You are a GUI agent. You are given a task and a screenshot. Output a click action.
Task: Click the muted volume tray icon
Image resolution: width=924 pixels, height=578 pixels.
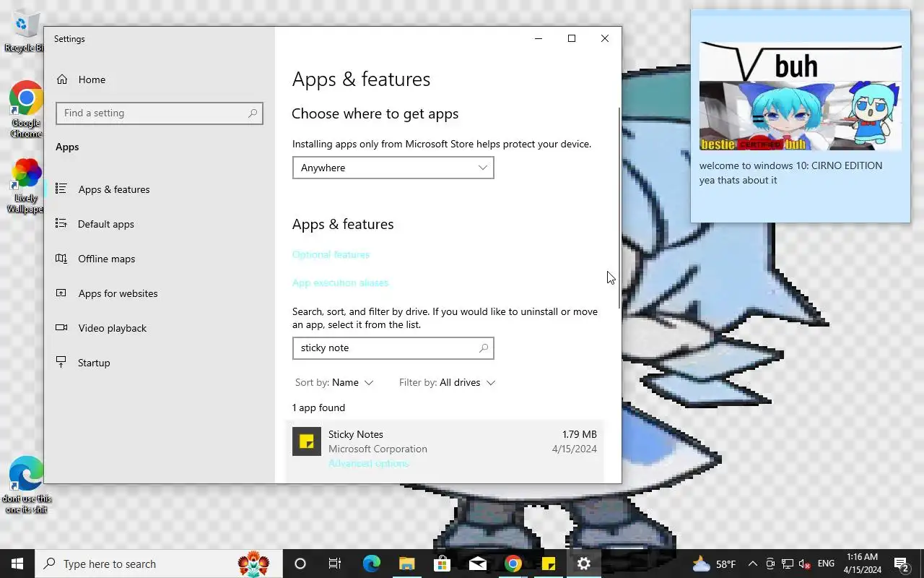[804, 564]
